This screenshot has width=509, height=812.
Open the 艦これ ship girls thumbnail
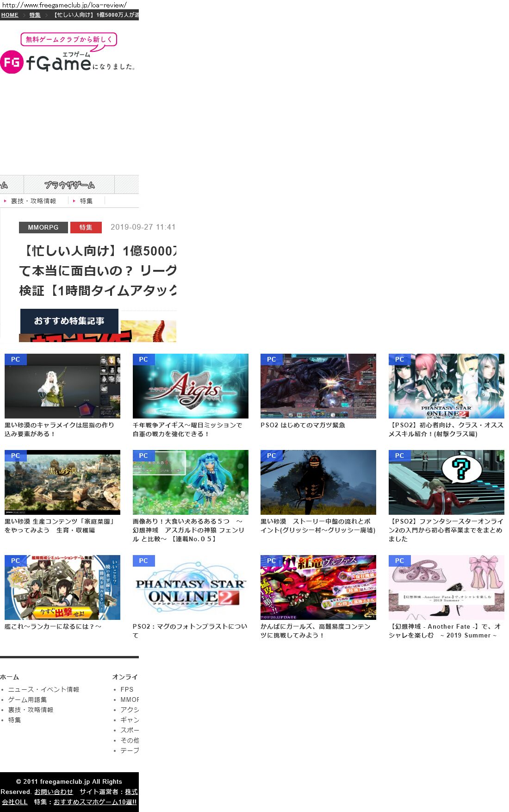pyautogui.click(x=62, y=587)
